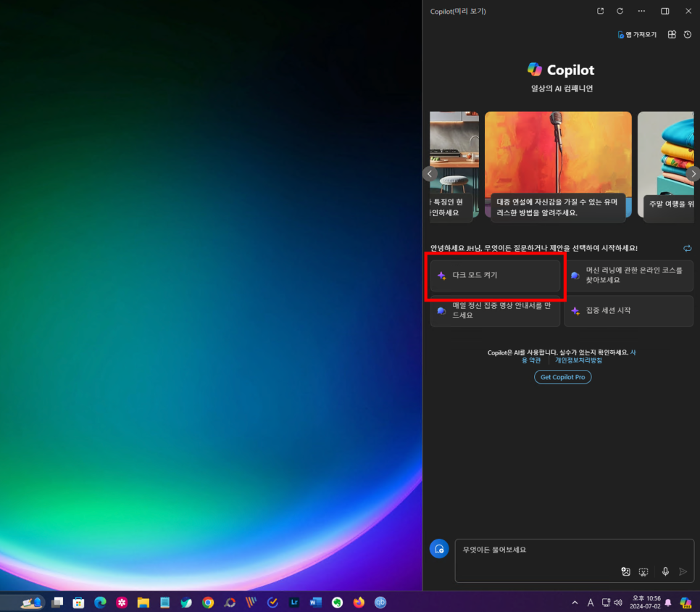Viewport: 700px width, 612px height.
Task: Open the '사용 약관' terms link
Action: click(x=531, y=360)
